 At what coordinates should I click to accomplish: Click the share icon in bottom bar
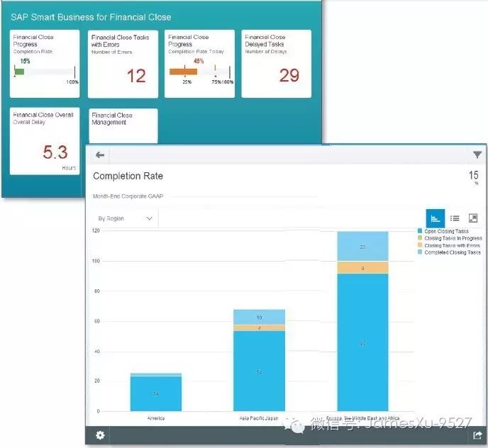point(477,435)
